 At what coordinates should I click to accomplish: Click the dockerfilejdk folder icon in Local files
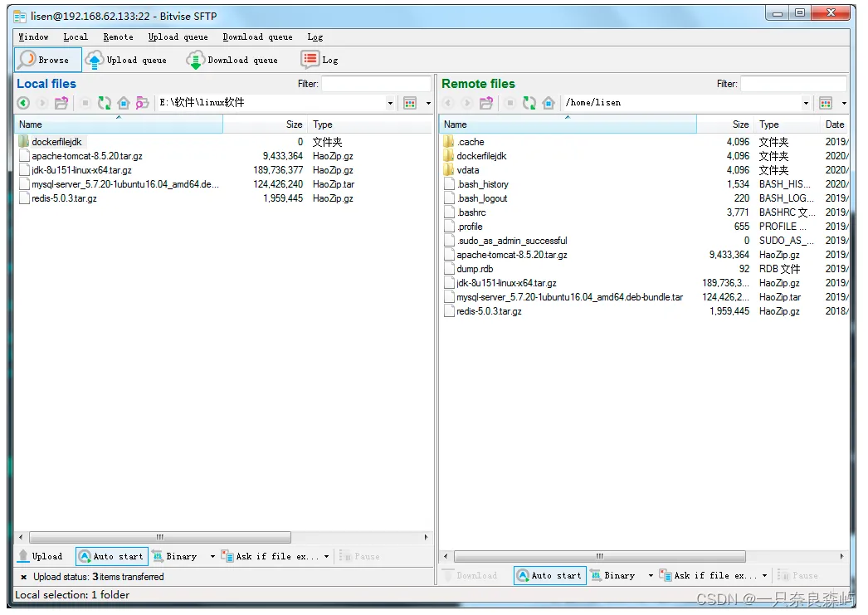[24, 142]
